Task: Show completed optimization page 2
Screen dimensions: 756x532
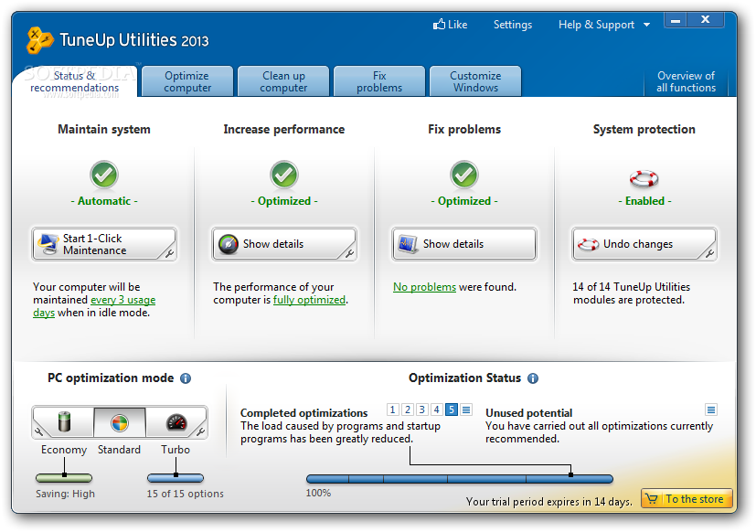Action: pyautogui.click(x=408, y=410)
